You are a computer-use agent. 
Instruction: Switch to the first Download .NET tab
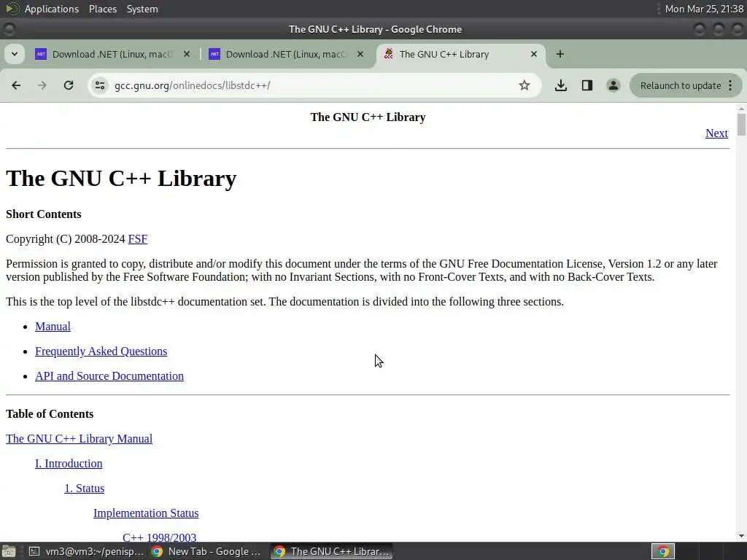[113, 54]
